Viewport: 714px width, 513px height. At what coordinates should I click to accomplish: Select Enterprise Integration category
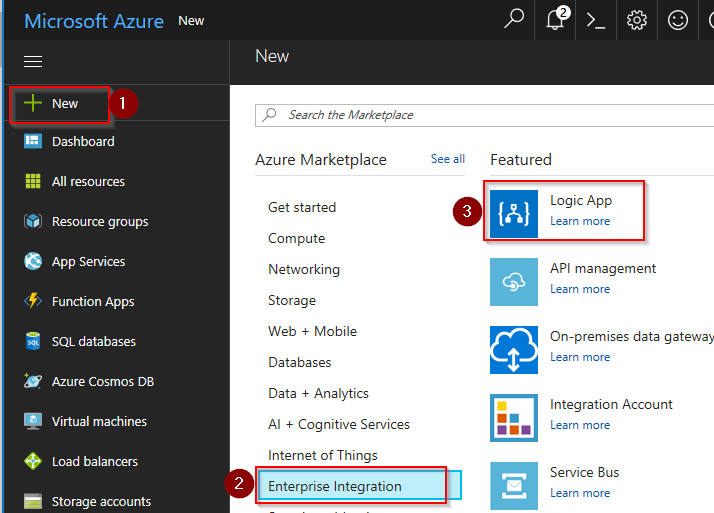358,485
